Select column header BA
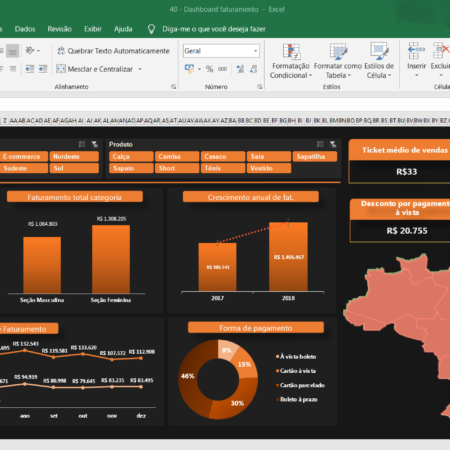 233,120
